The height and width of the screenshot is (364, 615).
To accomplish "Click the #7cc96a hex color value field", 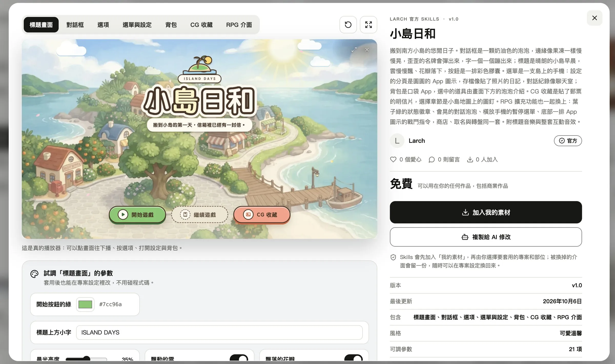I will 110,304.
